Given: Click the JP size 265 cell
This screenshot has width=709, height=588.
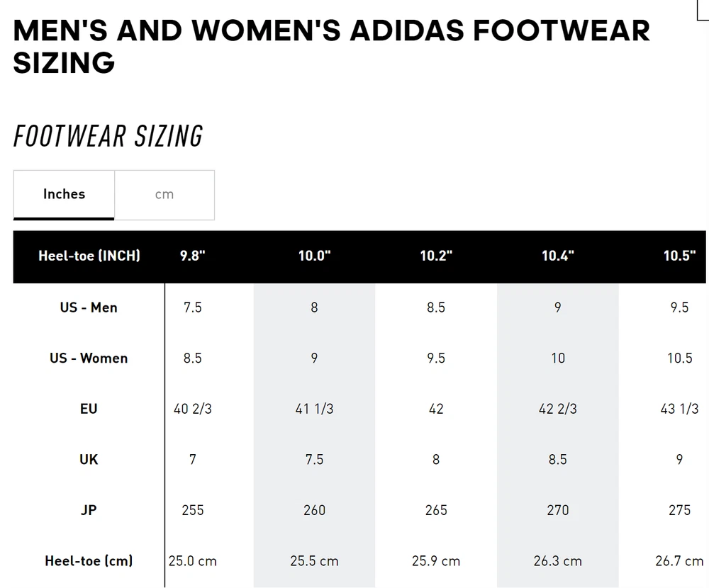Looking at the screenshot, I should (x=436, y=510).
